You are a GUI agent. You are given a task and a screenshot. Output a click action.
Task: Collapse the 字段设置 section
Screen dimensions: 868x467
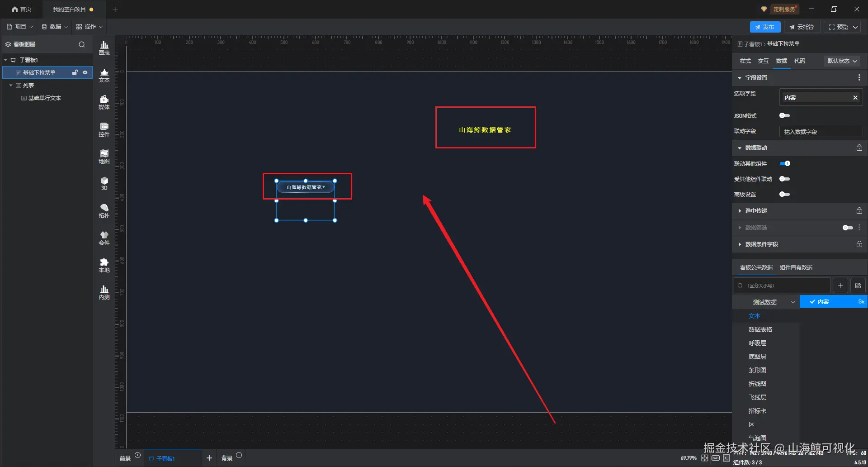[740, 78]
